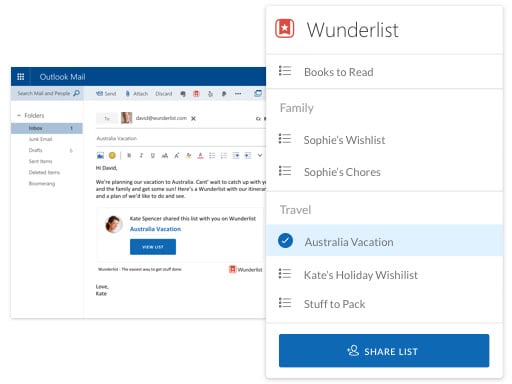Image resolution: width=512 pixels, height=384 pixels.
Task: Pop out the compose message window
Action: coord(258,93)
